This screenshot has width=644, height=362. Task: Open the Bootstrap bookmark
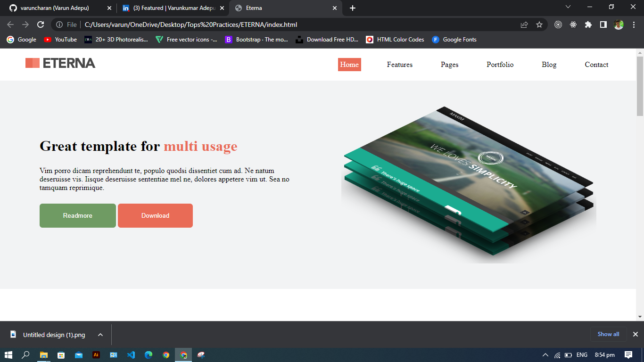click(x=257, y=40)
